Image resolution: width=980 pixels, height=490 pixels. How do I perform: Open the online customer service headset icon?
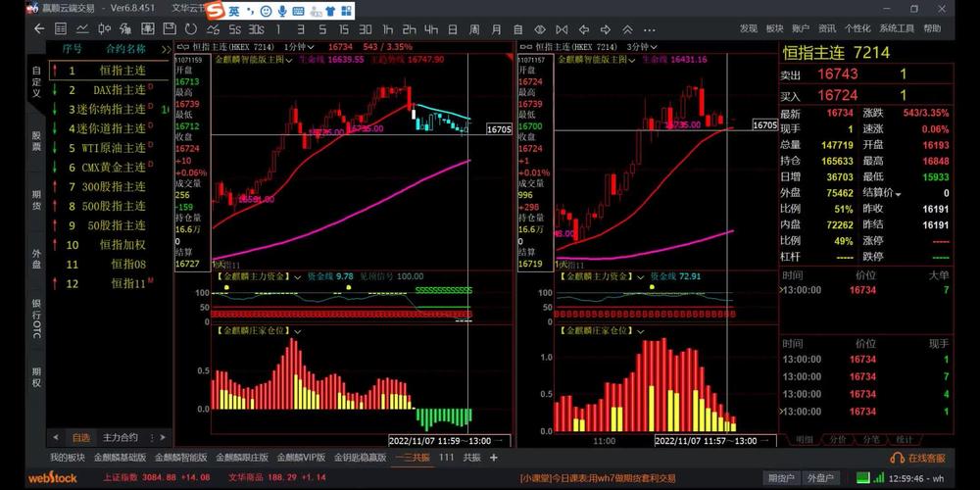[897, 458]
